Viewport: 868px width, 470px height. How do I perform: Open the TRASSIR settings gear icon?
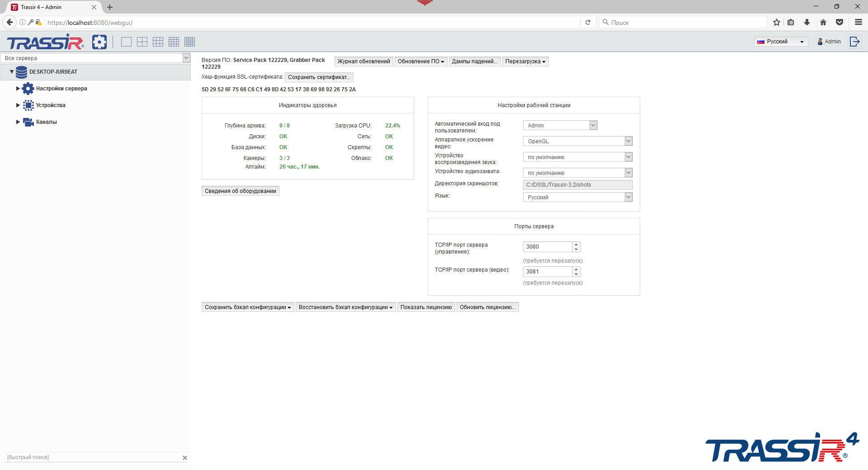point(99,42)
